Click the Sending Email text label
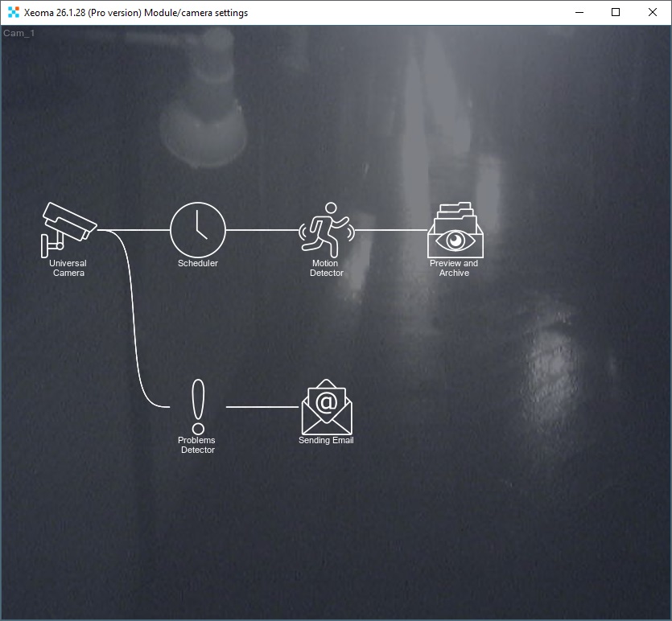Viewport: 672px width, 621px height. tap(326, 440)
